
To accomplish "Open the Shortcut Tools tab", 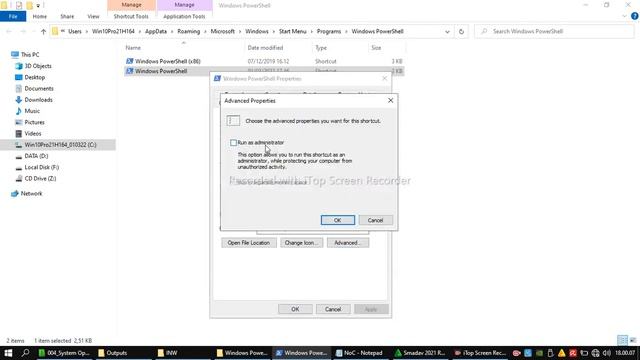I will (131, 16).
